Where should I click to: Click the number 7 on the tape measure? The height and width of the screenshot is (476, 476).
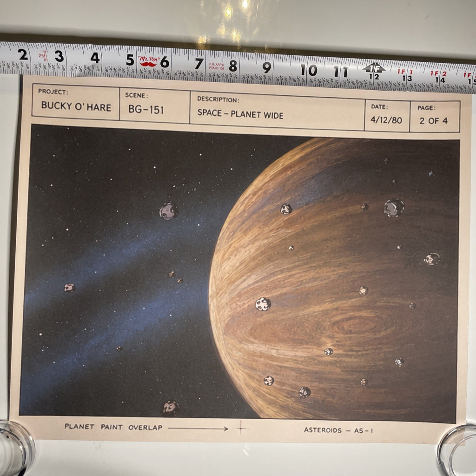tap(199, 64)
